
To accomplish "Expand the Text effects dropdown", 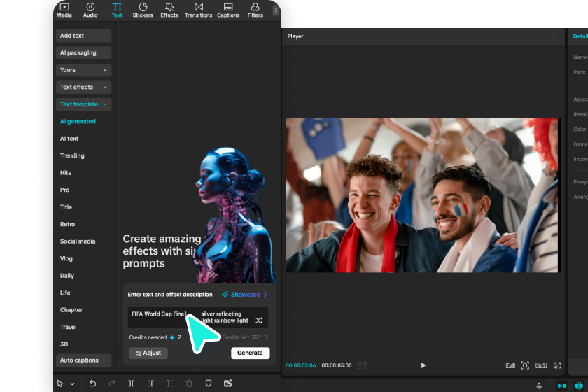I will click(x=83, y=87).
